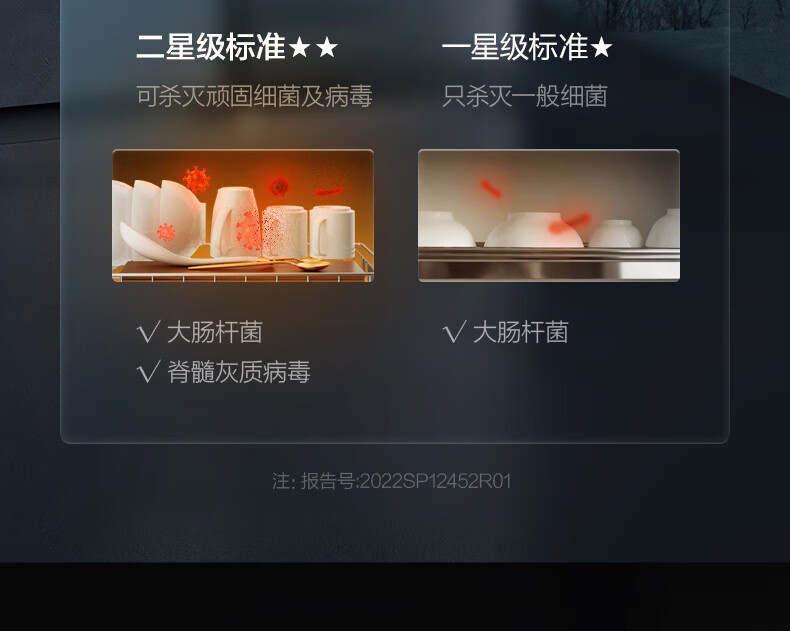Click the 可杀灭顽固细菌及病毒 text

click(254, 96)
